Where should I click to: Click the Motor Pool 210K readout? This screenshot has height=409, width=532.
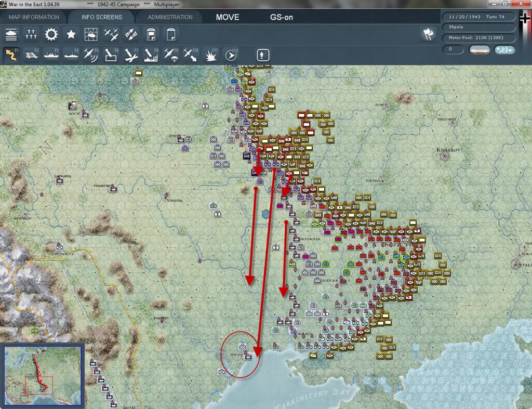(478, 37)
